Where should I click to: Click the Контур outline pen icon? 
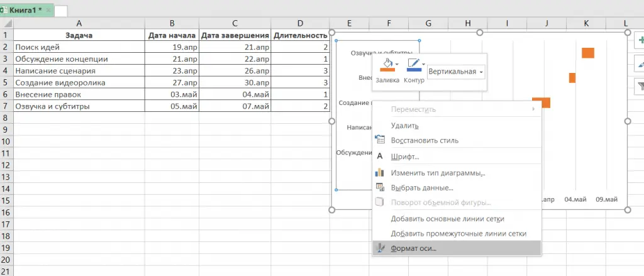tap(413, 65)
